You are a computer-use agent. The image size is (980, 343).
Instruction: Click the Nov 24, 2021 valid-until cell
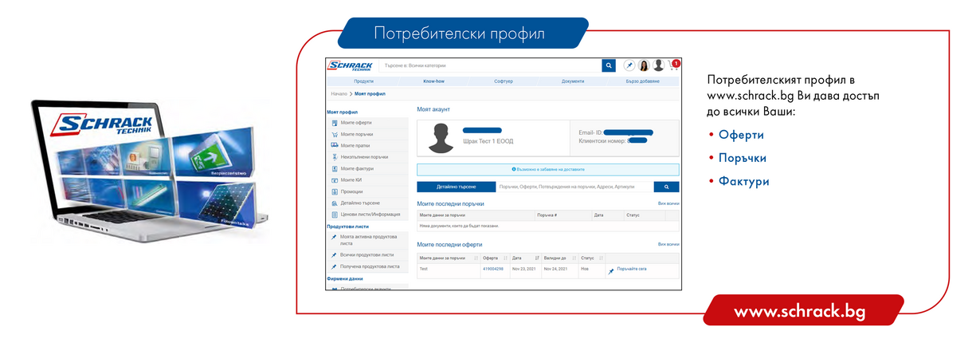point(556,269)
